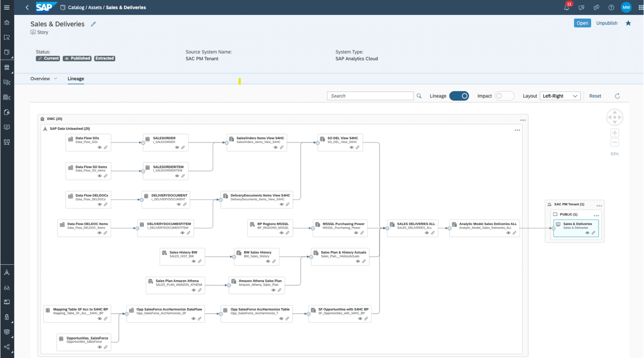Copy the link of the BW Sales History node

point(274,261)
